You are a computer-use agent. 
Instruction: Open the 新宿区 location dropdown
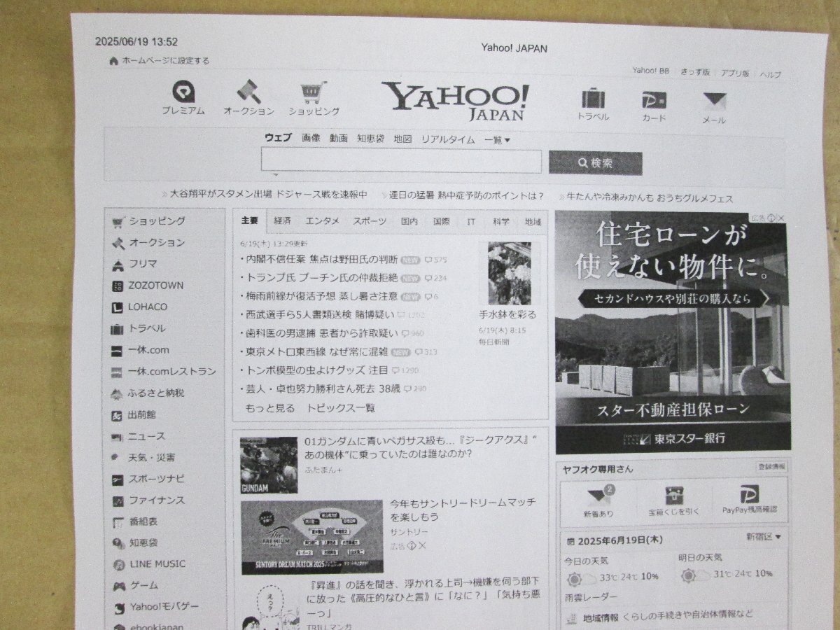tap(764, 538)
